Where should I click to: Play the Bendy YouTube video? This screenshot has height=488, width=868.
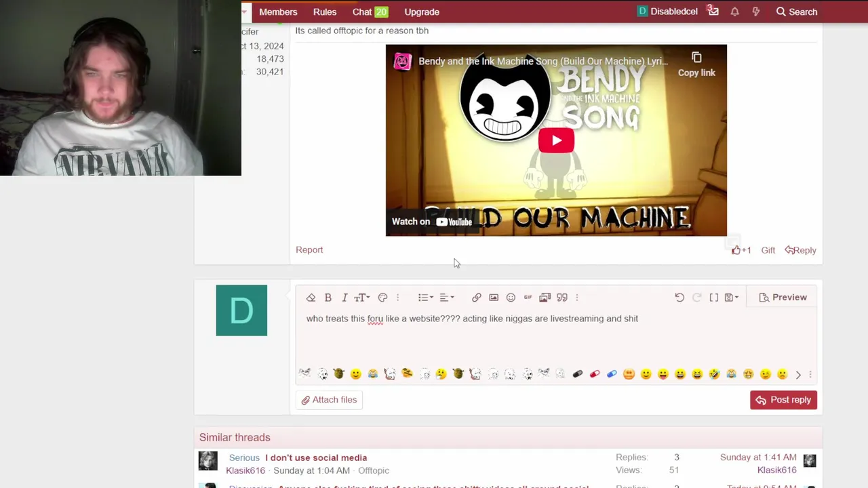tap(556, 140)
